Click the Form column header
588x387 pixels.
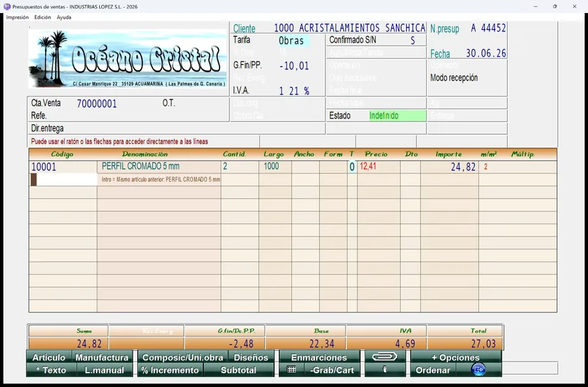(333, 154)
